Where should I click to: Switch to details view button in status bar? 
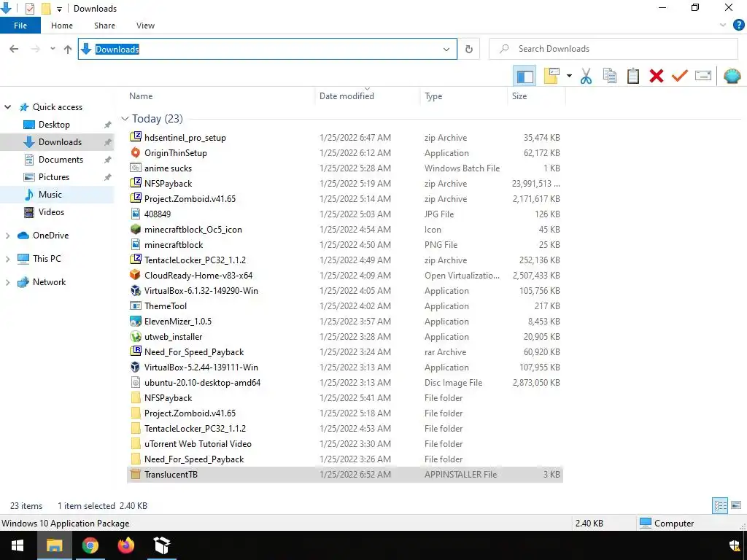pos(720,505)
